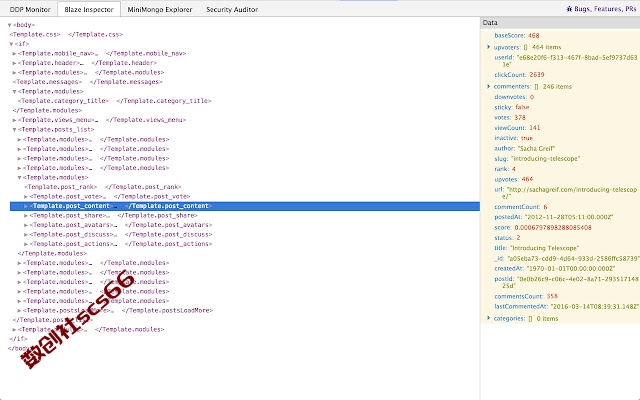The height and width of the screenshot is (400, 640).
Task: Expand the categories array in Data
Action: 489,318
